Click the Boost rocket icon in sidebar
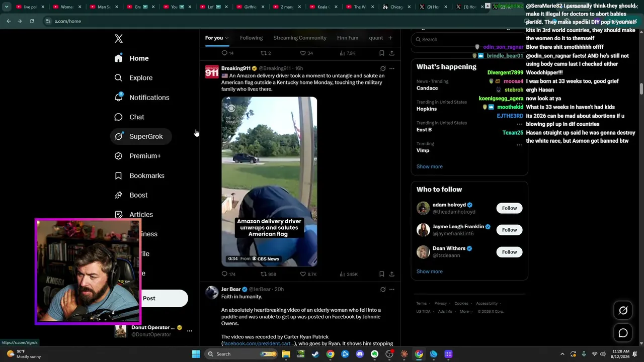The width and height of the screenshot is (644, 362). pos(118,195)
